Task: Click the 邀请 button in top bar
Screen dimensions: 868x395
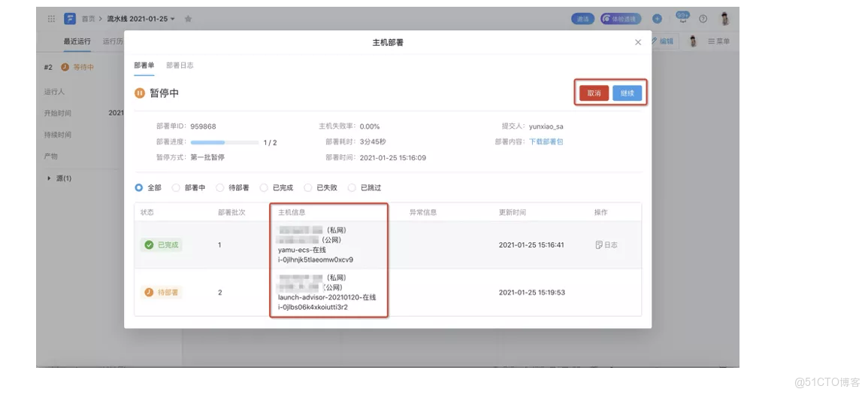Action: [583, 19]
